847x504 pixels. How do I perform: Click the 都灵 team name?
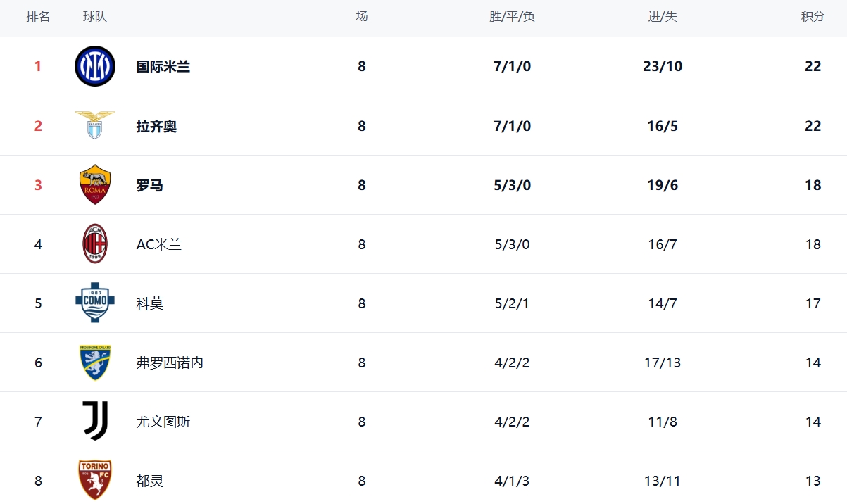150,481
